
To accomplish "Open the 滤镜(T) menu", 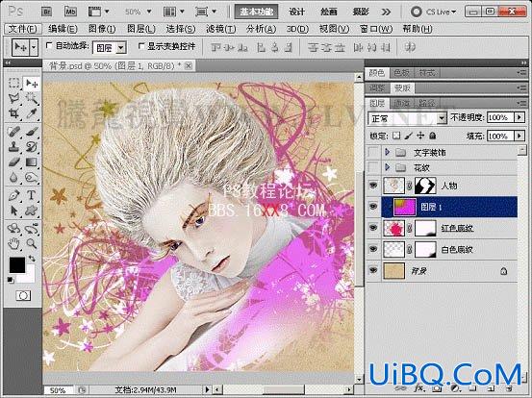I will [x=221, y=29].
